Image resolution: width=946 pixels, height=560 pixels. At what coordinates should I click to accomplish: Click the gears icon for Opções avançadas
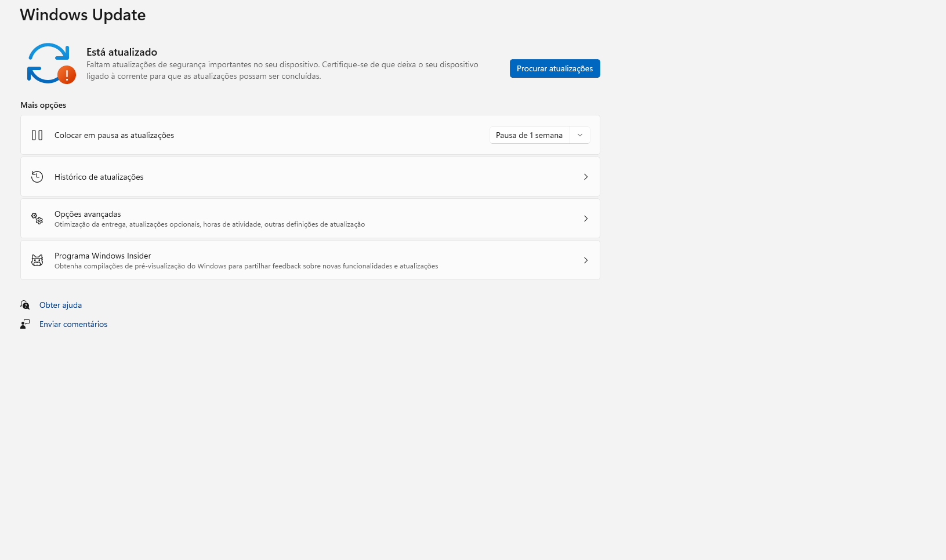coord(37,219)
